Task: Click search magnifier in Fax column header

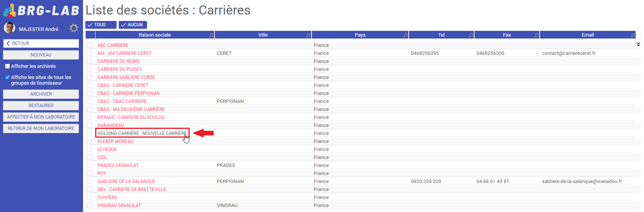Action: click(536, 35)
